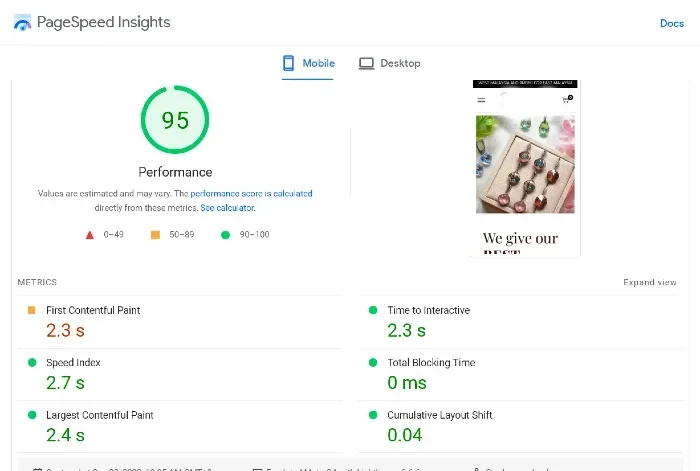
Task: Click the 0–49 legend range text
Action: point(113,235)
